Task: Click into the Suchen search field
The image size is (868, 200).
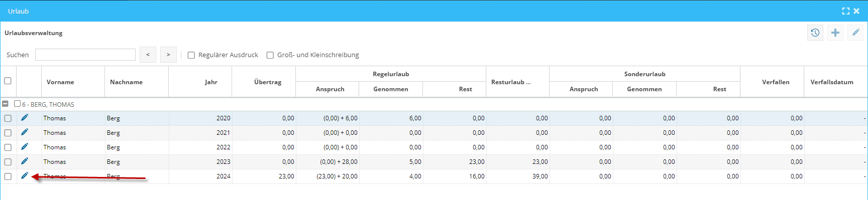Action: pyautogui.click(x=85, y=55)
